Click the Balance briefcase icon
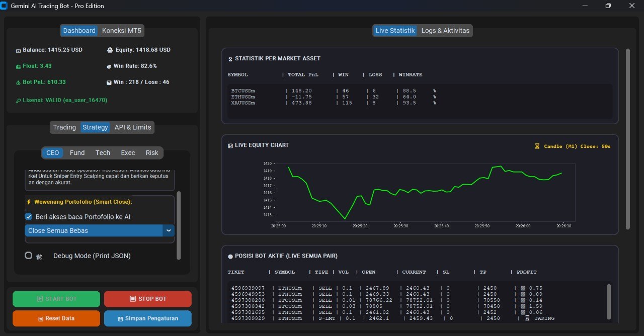Screen dimensions: 644x336 (x=19, y=50)
